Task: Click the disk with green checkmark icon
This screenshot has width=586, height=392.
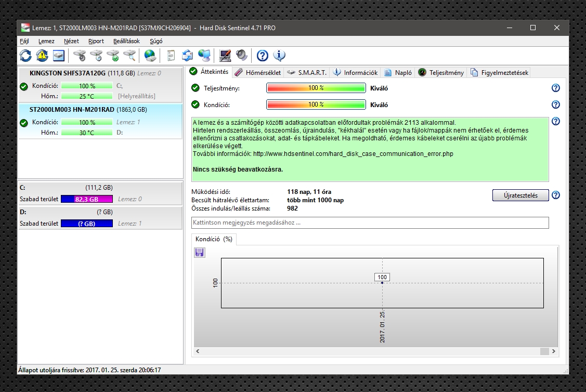Action: [113, 56]
